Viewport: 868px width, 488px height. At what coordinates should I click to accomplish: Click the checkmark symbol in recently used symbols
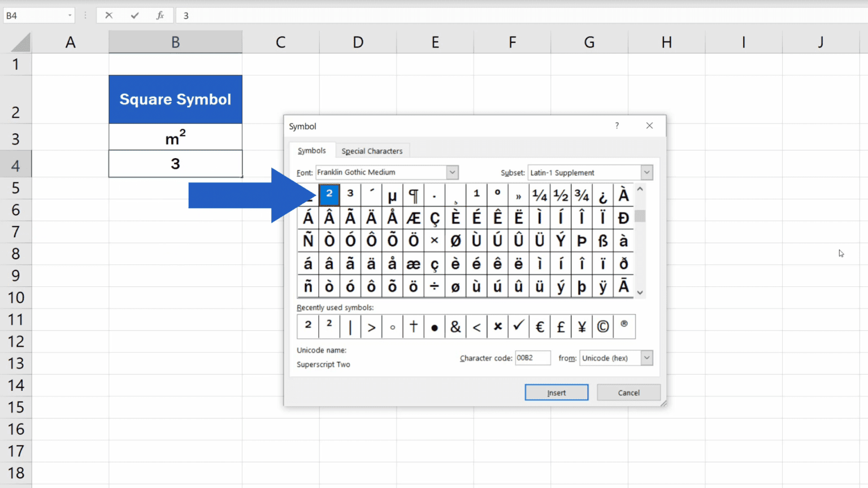pos(518,326)
